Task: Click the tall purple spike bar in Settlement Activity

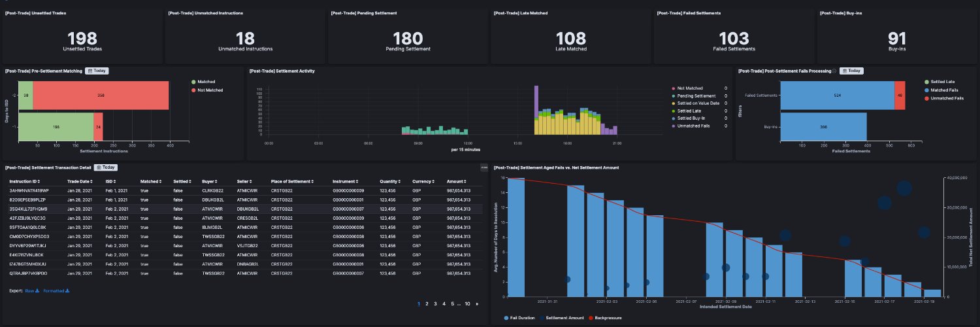Action: click(536, 101)
